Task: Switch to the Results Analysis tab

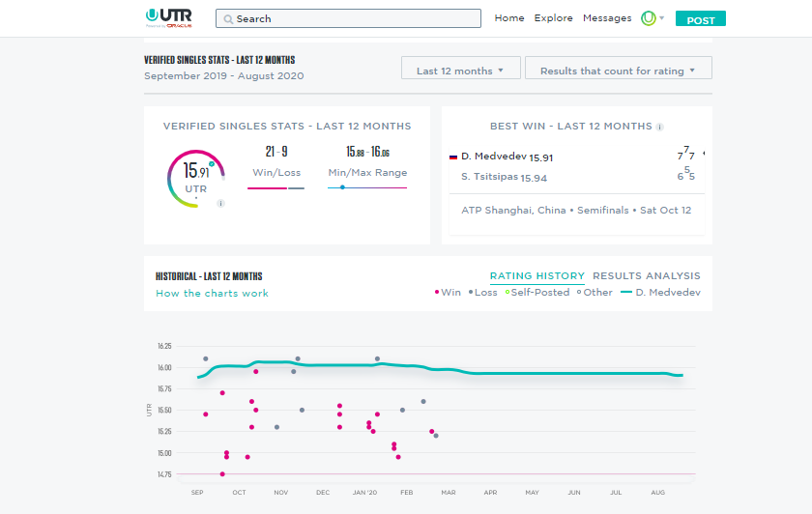Action: click(647, 276)
